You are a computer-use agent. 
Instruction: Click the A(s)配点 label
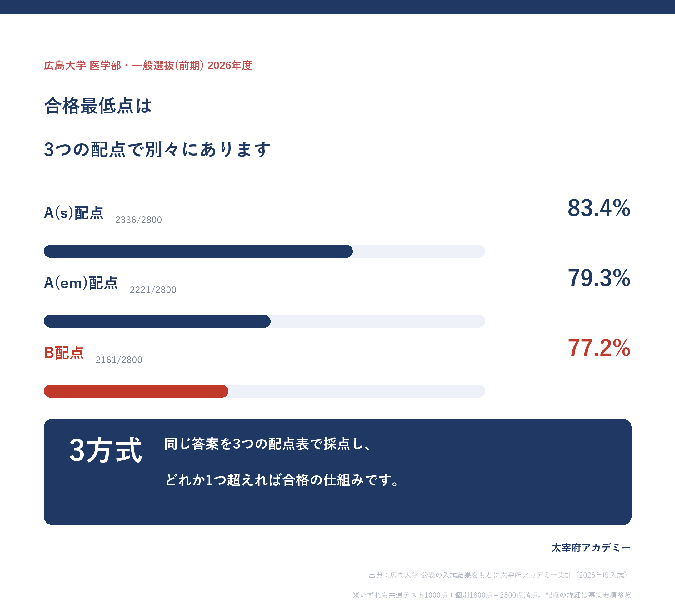74,213
